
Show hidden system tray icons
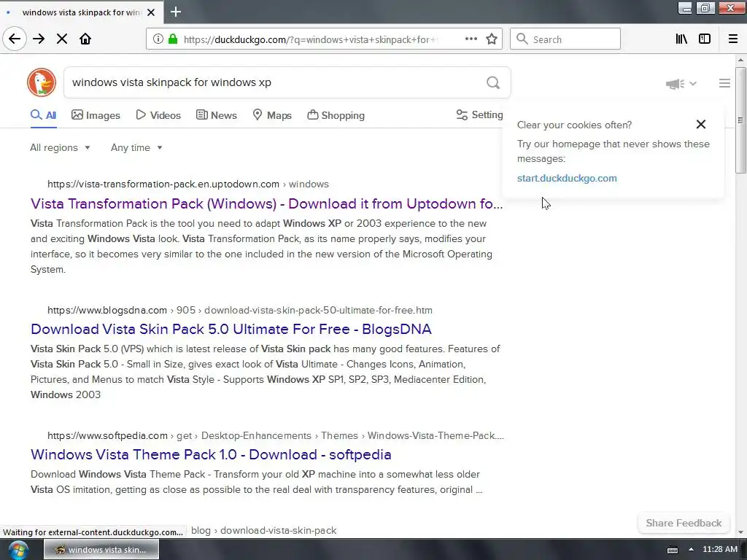click(691, 550)
